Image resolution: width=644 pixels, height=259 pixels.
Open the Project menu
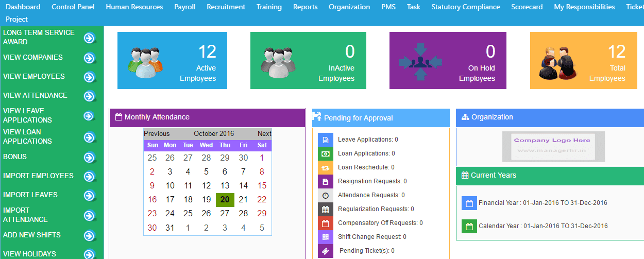pyautogui.click(x=16, y=19)
